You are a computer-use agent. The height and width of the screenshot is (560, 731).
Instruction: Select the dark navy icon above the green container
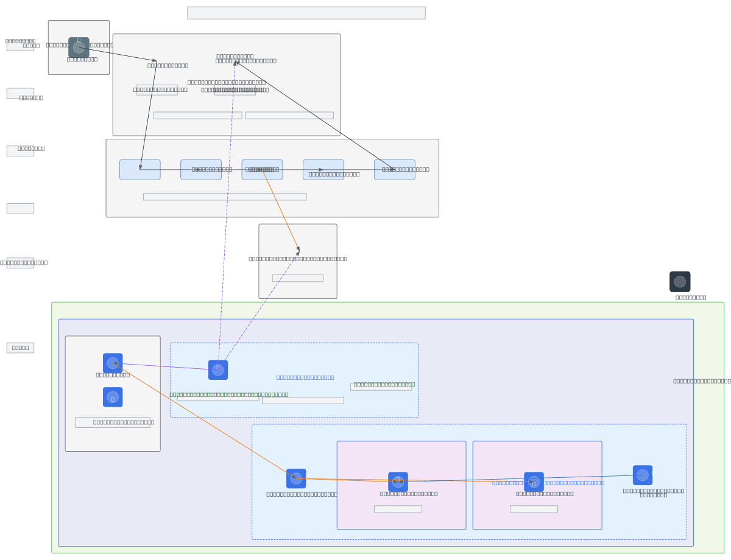680,282
